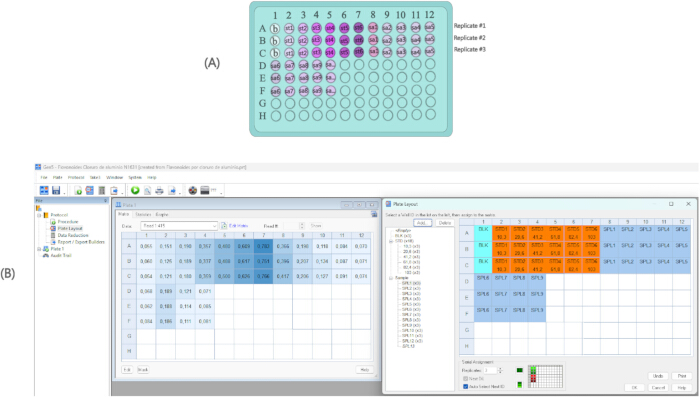Click the cyan BLK well A1 in layout
This screenshot has height=397, width=700.
pos(483,234)
